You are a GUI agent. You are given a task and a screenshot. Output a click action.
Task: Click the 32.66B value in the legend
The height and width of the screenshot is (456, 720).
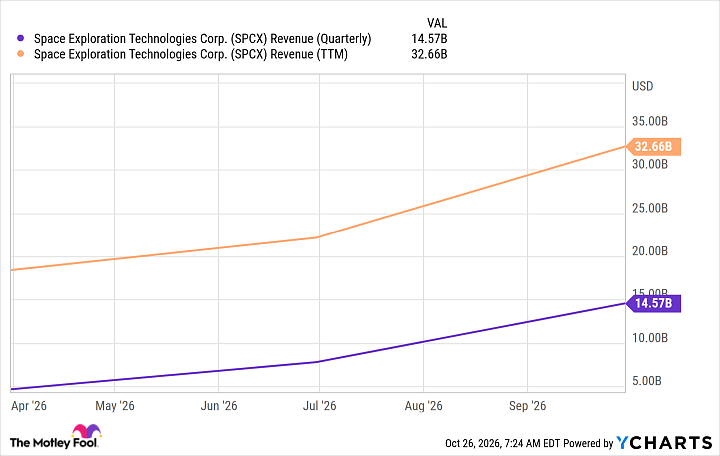[429, 54]
